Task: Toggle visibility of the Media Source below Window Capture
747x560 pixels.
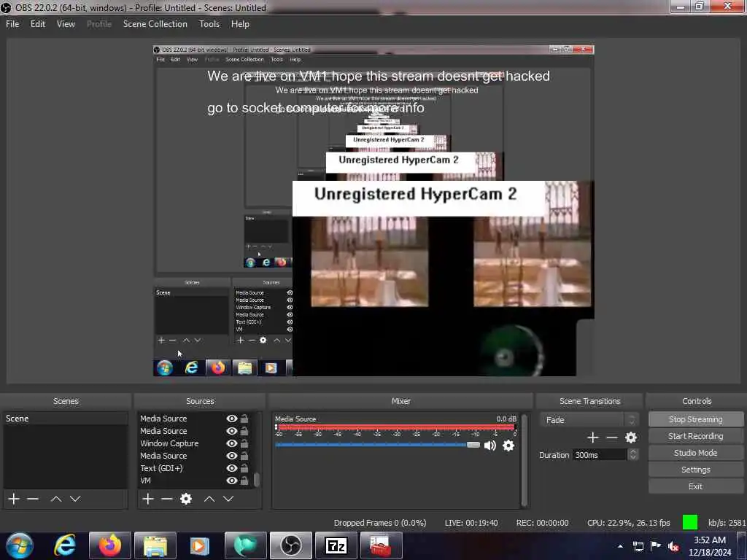Action: tap(231, 456)
